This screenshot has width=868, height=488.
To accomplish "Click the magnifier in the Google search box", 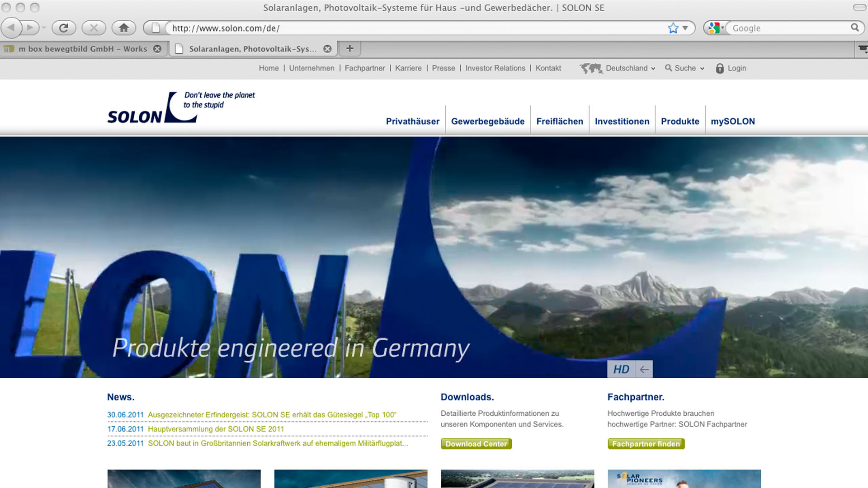I will point(854,28).
